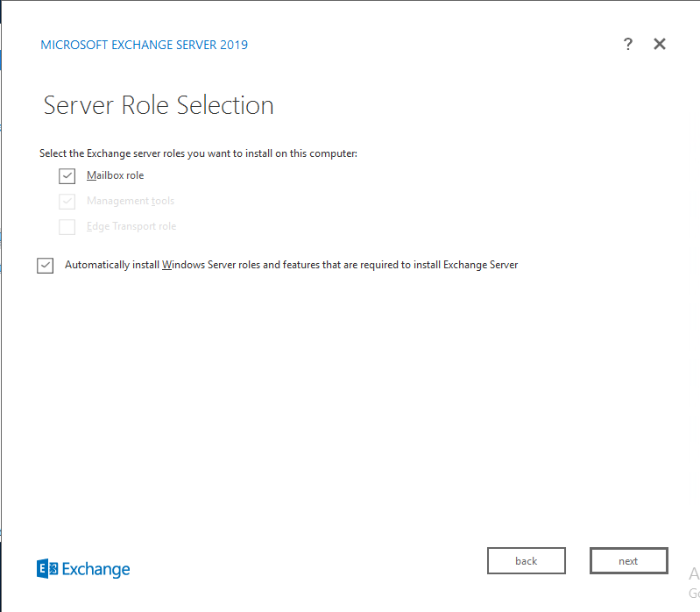Proceed with the next button
This screenshot has width=700, height=612.
628,560
